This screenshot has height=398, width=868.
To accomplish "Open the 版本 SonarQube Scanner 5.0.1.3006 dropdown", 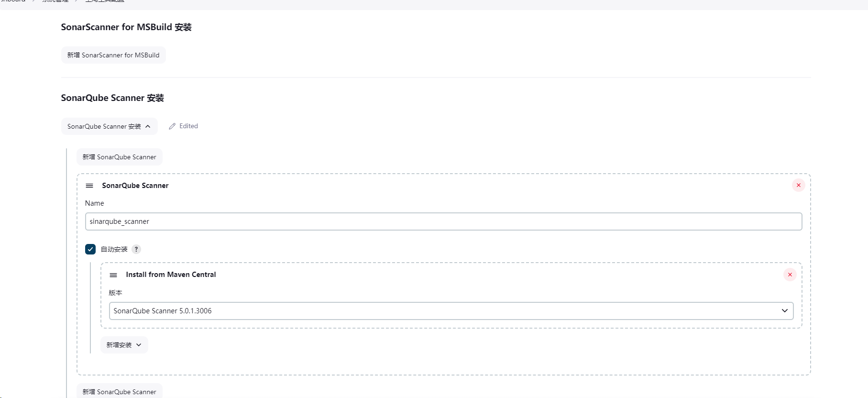I will 451,311.
